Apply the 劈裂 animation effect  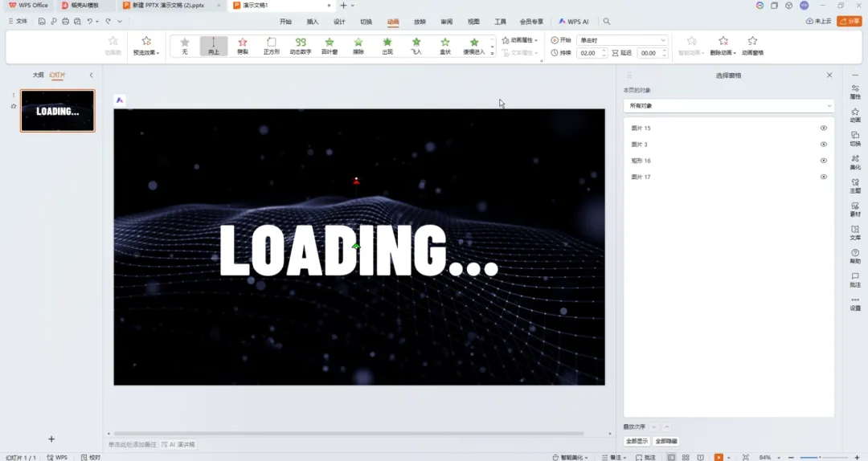tap(243, 46)
